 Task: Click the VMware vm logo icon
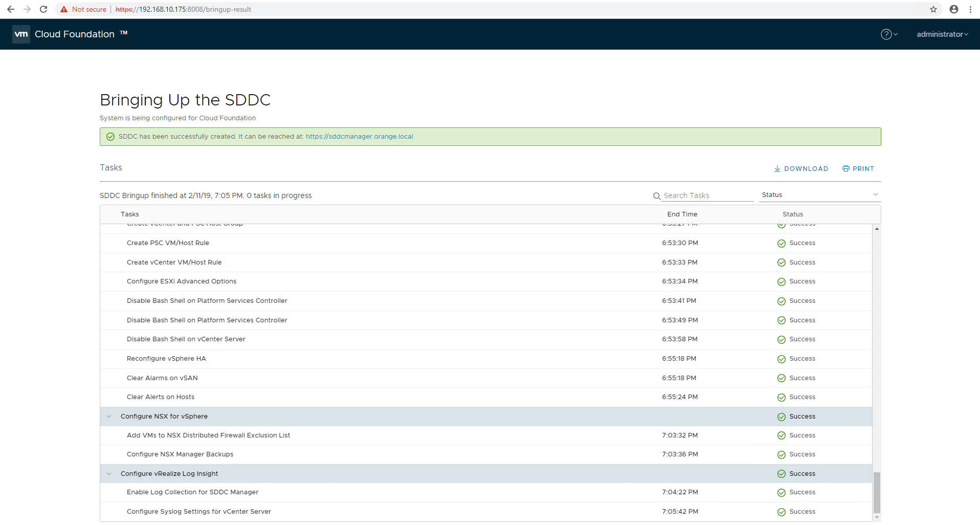[x=21, y=34]
